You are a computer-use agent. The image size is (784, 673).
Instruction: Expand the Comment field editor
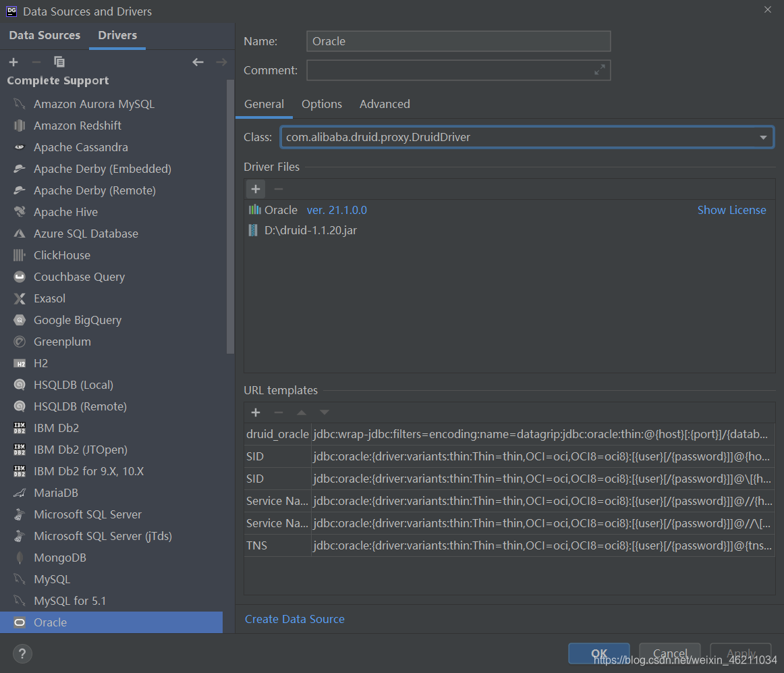pyautogui.click(x=599, y=70)
